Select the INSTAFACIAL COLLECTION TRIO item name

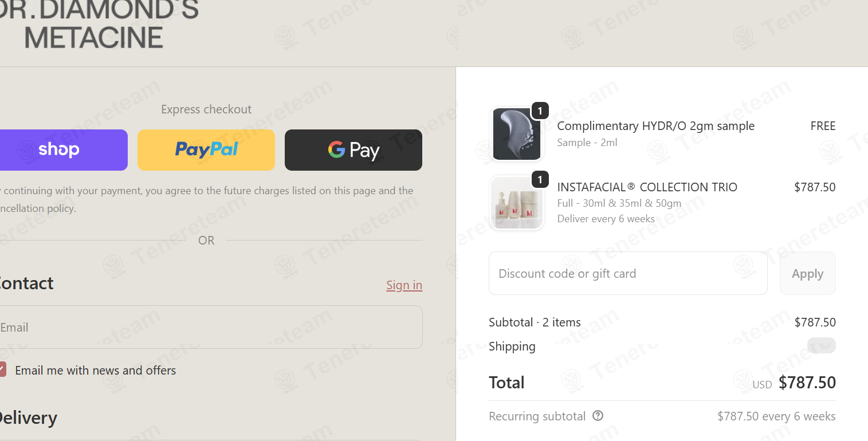647,187
